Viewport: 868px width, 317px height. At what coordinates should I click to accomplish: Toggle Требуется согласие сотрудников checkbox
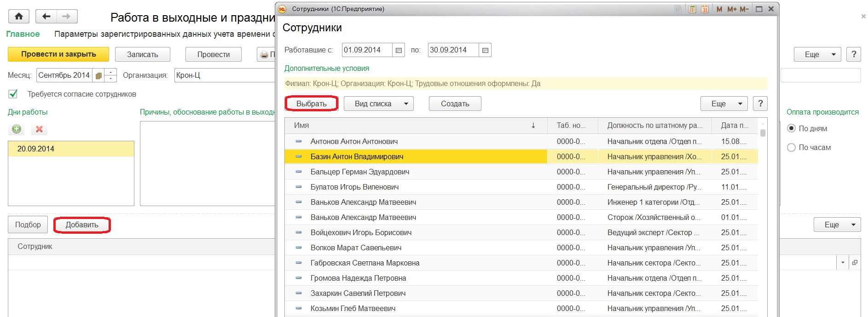point(13,94)
